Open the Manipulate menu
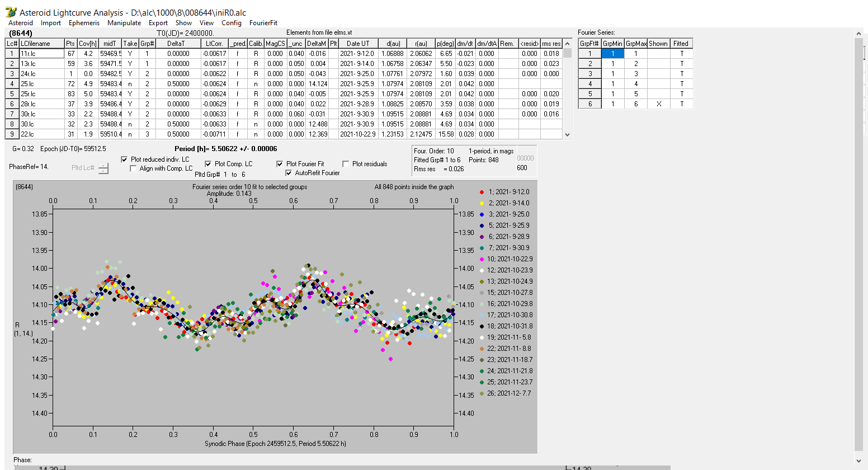Image resolution: width=868 pixels, height=470 pixels. [x=124, y=23]
